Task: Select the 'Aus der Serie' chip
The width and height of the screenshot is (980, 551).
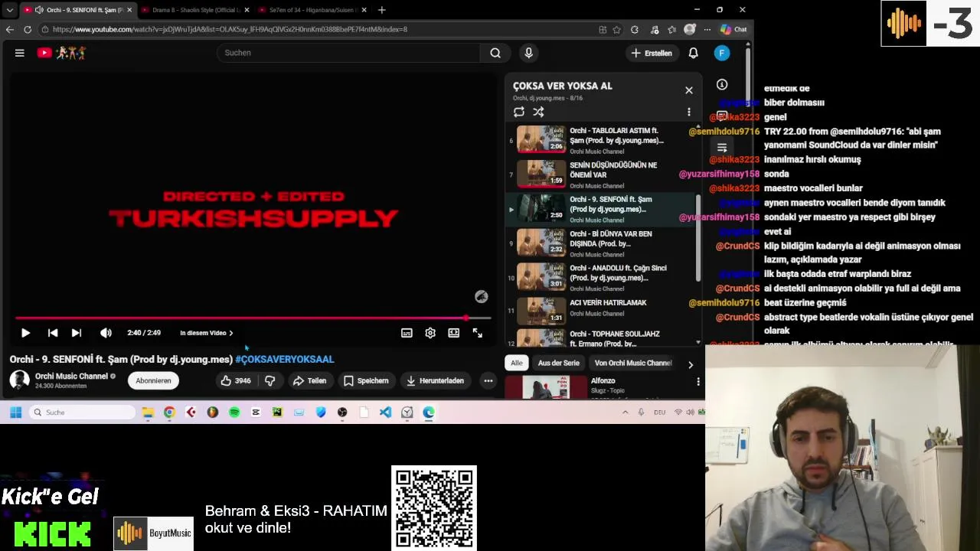Action: 559,363
